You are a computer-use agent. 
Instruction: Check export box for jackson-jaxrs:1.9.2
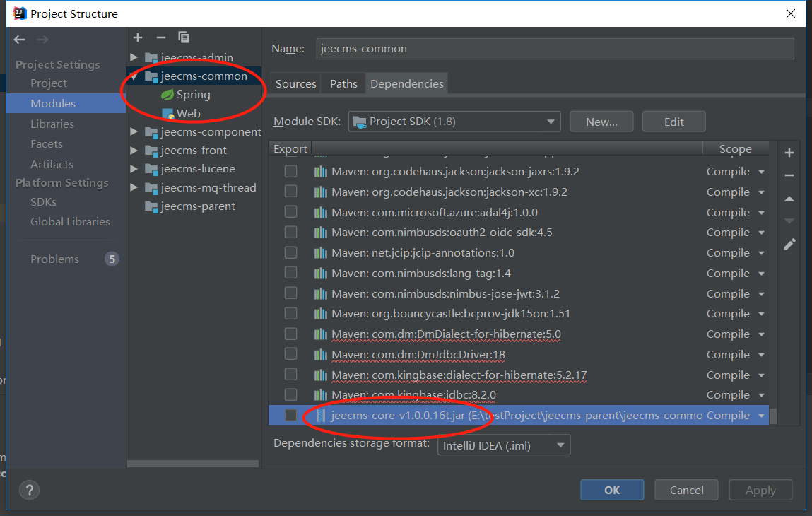(x=291, y=171)
